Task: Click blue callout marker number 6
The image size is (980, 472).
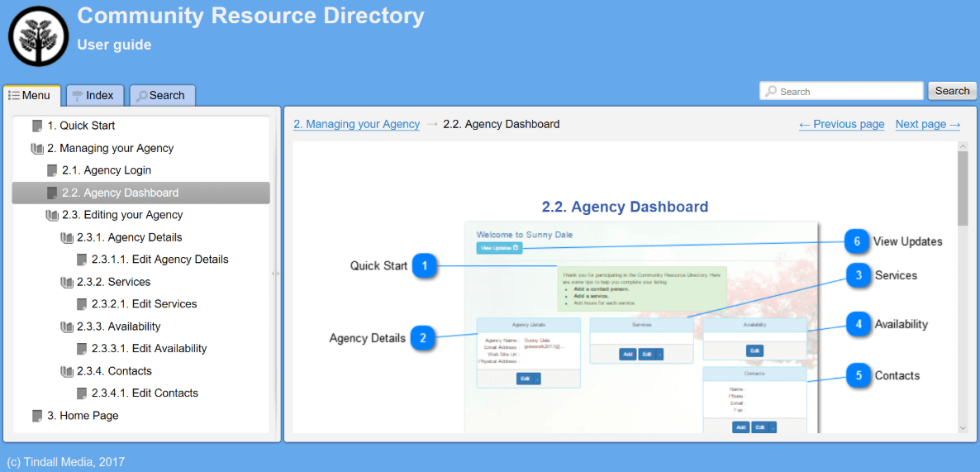Action: point(857,241)
